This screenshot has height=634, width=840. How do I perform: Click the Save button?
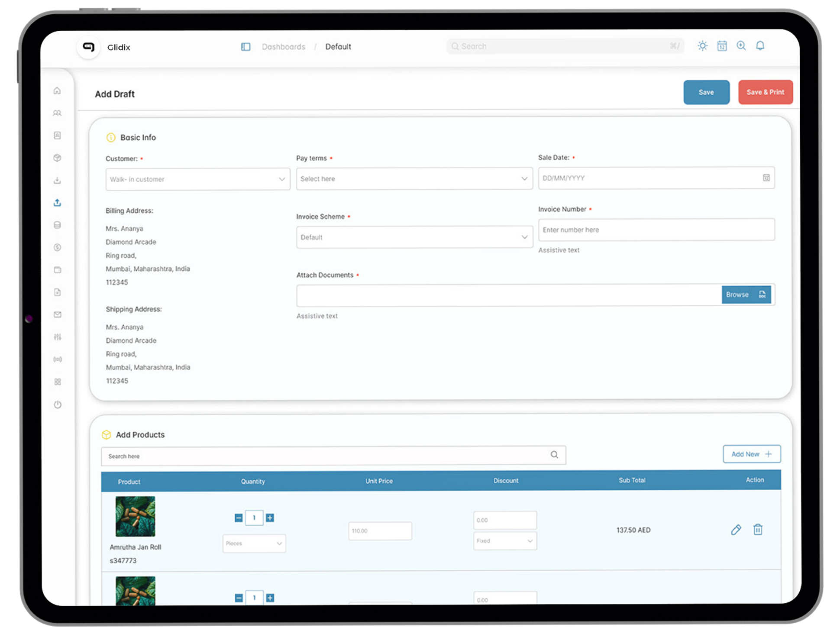click(x=706, y=92)
